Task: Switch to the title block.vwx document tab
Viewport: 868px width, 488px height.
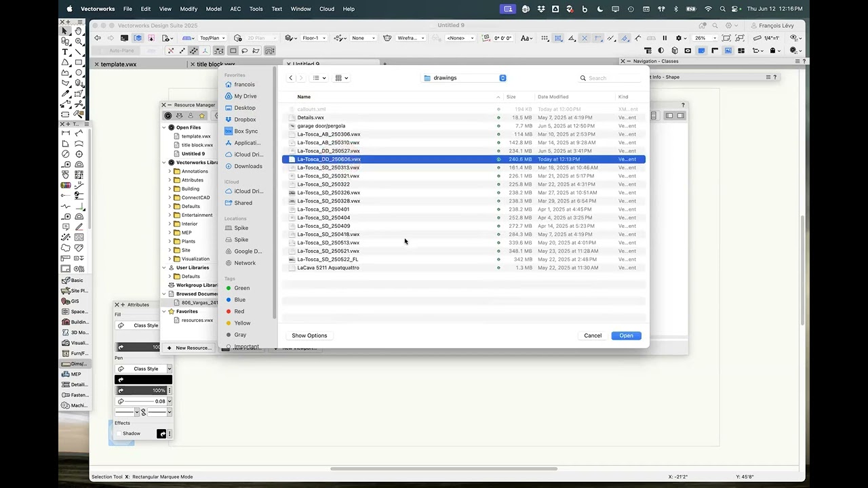Action: tap(216, 64)
